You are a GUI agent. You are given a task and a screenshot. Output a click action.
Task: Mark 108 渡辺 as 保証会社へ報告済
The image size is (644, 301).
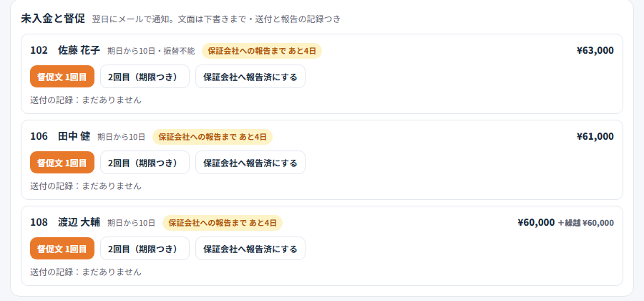pyautogui.click(x=250, y=249)
